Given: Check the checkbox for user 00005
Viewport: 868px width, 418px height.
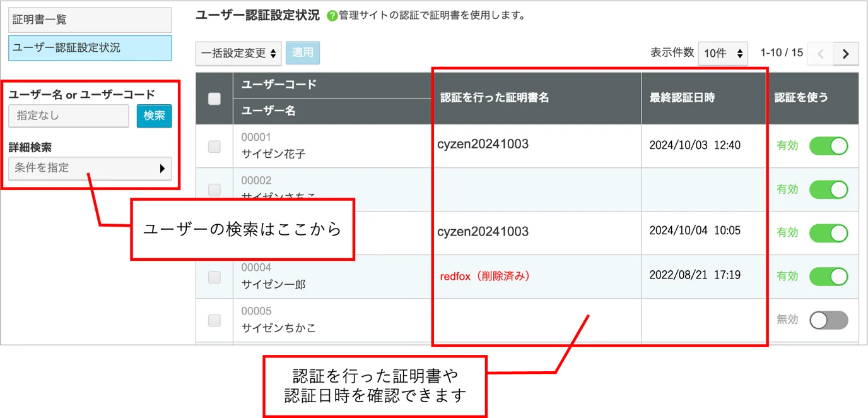Looking at the screenshot, I should click(214, 321).
